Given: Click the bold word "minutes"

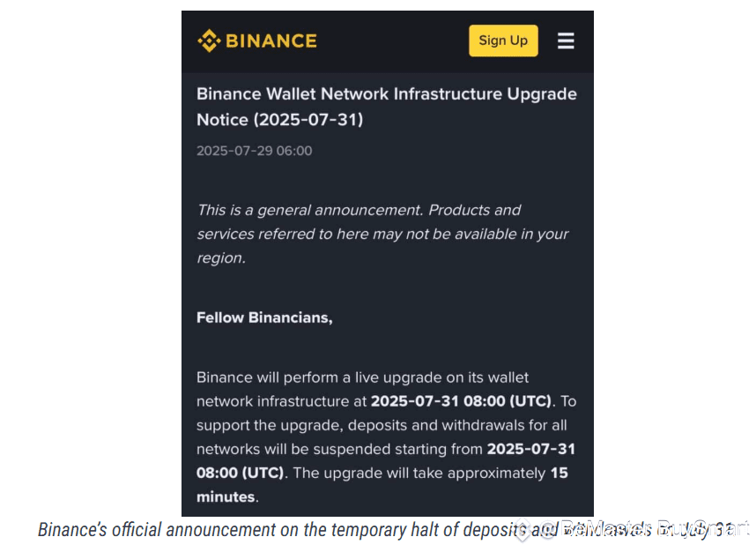Looking at the screenshot, I should click(x=226, y=496).
